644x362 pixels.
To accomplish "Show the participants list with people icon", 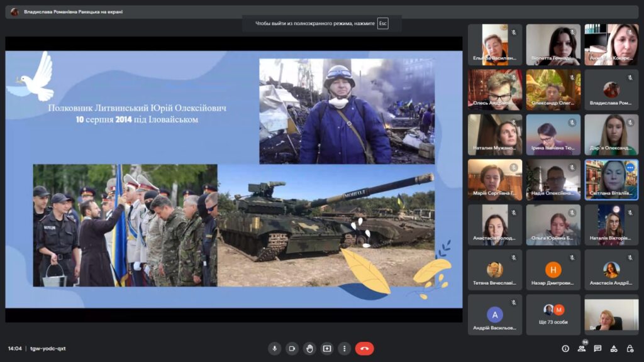I will [582, 348].
